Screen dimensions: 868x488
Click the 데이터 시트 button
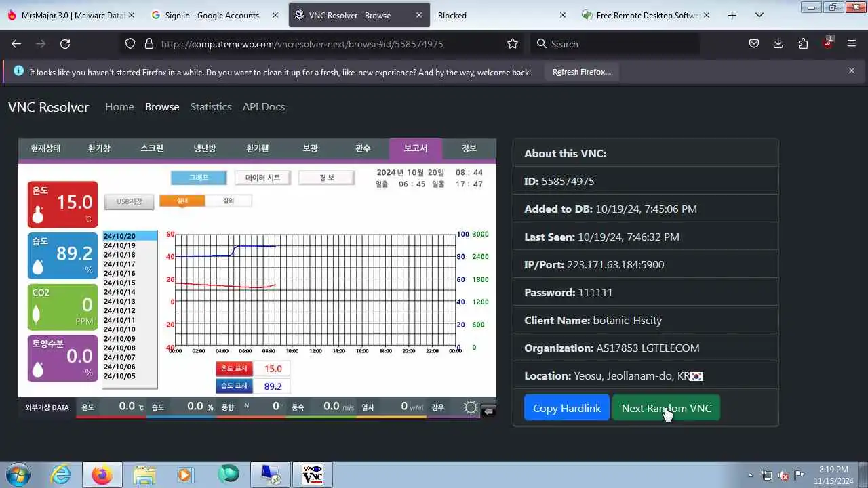tap(262, 178)
